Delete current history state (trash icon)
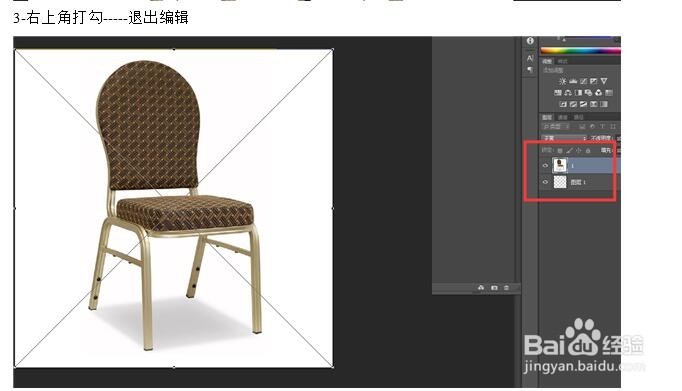The image size is (682, 391). click(x=506, y=287)
